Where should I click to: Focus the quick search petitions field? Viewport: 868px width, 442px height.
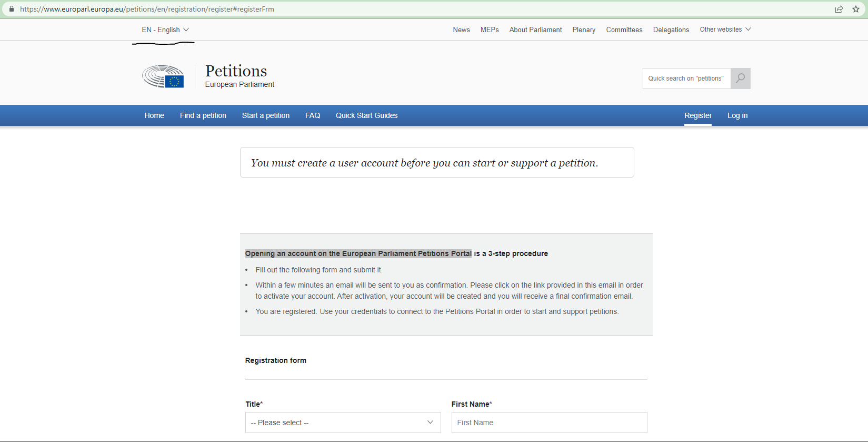pyautogui.click(x=686, y=78)
